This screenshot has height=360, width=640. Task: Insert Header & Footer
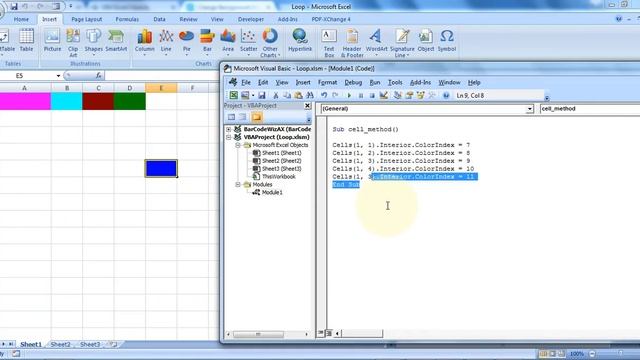coord(352,43)
